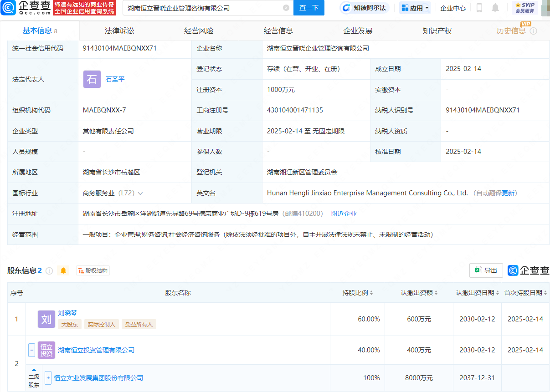Open the 应用 dropdown menu
This screenshot has width=550, height=392.
[x=415, y=8]
